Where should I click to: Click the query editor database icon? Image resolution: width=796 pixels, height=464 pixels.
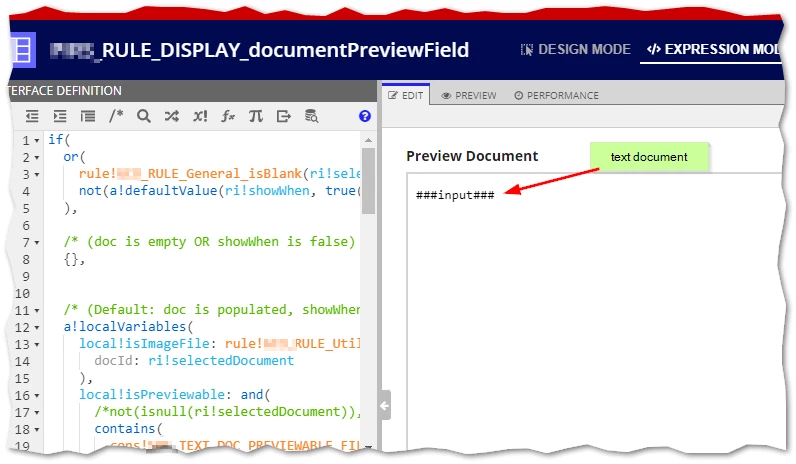[x=311, y=116]
